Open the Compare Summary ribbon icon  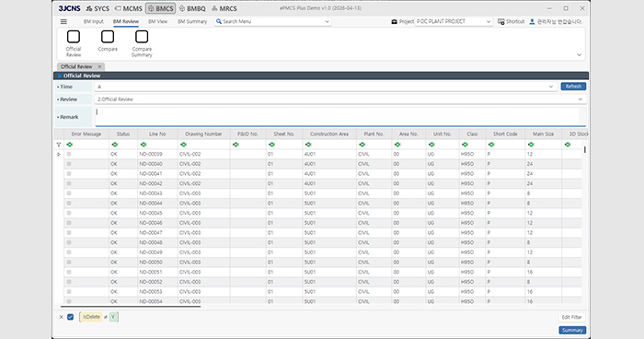click(142, 37)
